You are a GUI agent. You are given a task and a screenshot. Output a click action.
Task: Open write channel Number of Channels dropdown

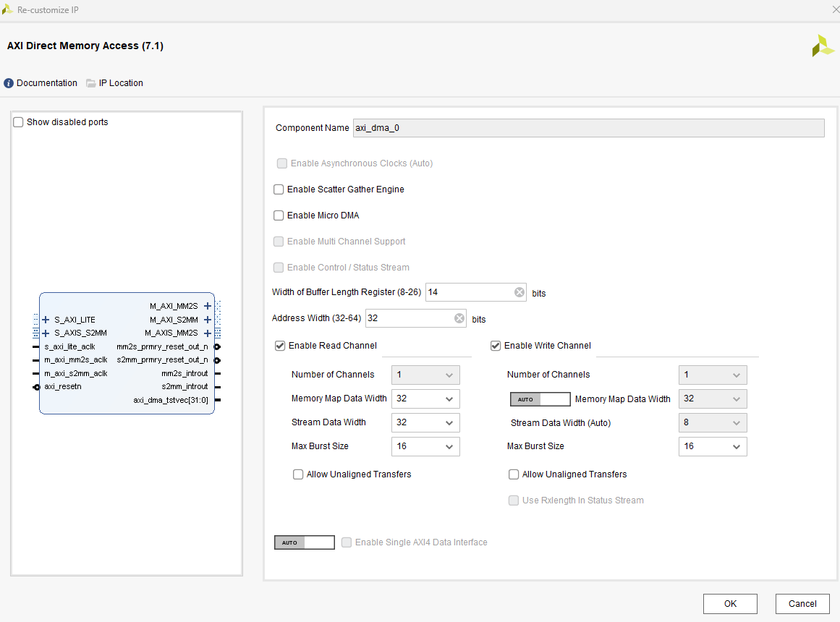[713, 375]
